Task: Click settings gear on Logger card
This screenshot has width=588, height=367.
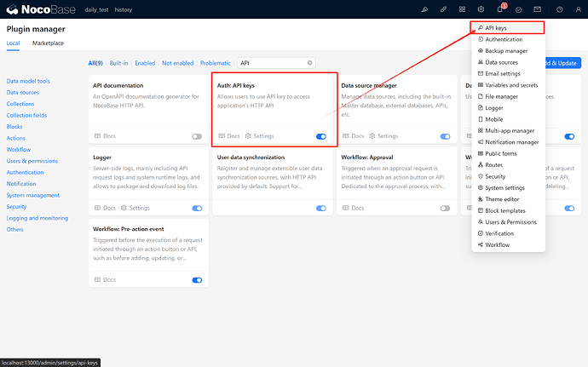Action: [124, 208]
